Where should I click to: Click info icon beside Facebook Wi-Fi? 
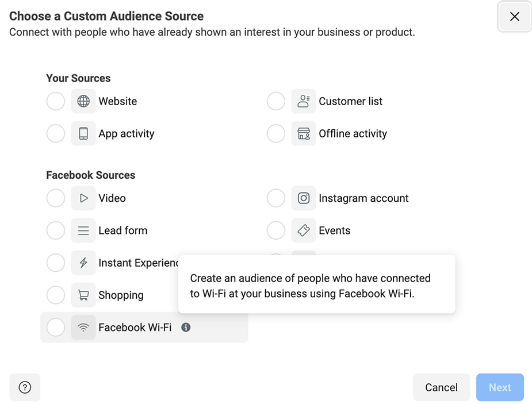(x=186, y=328)
